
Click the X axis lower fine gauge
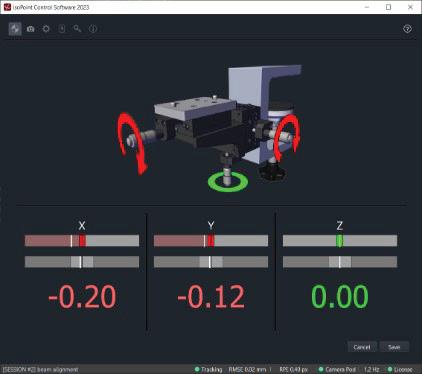pyautogui.click(x=82, y=262)
